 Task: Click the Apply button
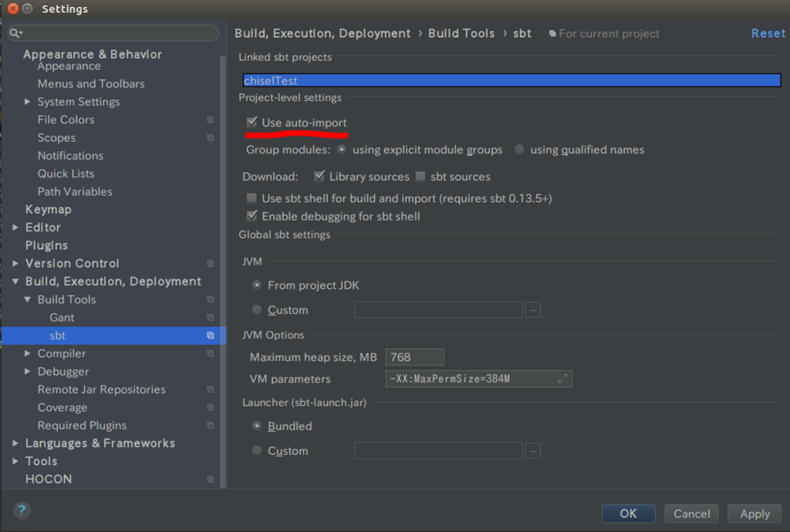755,513
